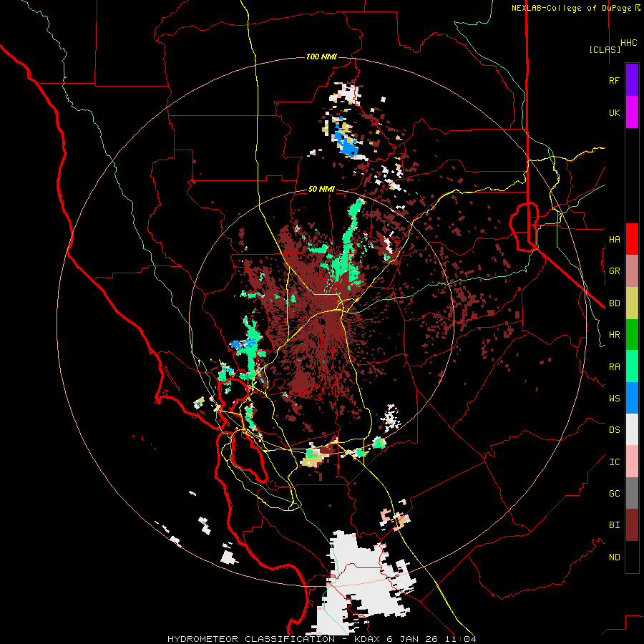The height and width of the screenshot is (644, 644).
Task: Click the UK legend label
Action: pos(615,113)
